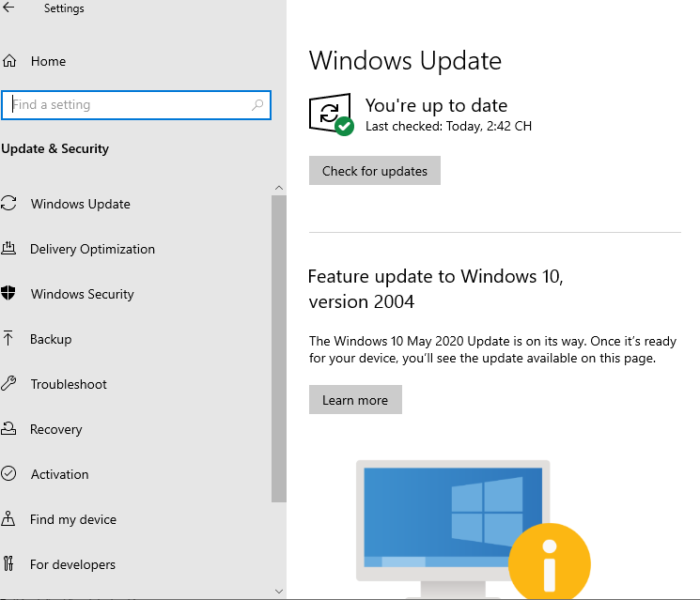Click the magnifier icon in search box

pos(257,105)
